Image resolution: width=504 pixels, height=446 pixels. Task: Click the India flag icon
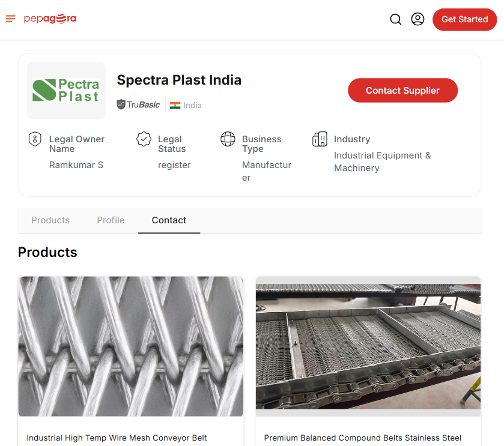[x=175, y=105]
